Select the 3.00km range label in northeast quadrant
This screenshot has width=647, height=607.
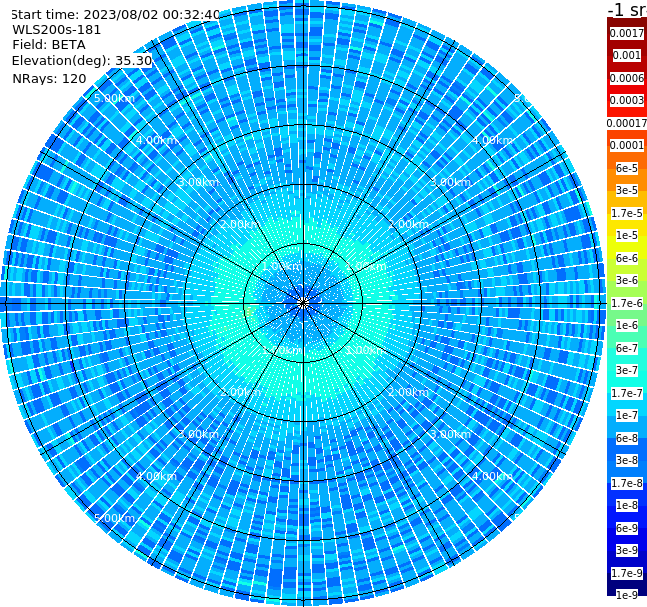[450, 182]
